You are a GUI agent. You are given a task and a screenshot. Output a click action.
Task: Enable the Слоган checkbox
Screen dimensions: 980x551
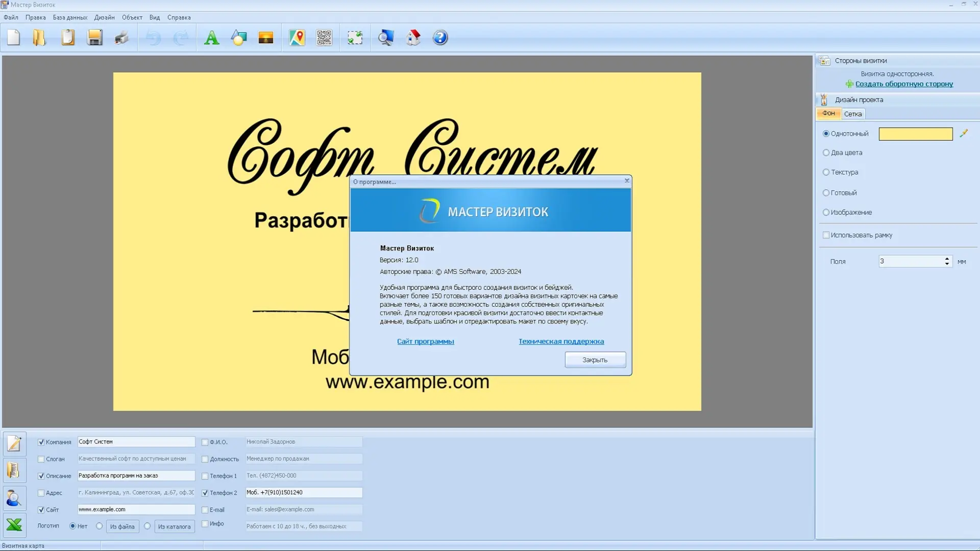pyautogui.click(x=41, y=458)
